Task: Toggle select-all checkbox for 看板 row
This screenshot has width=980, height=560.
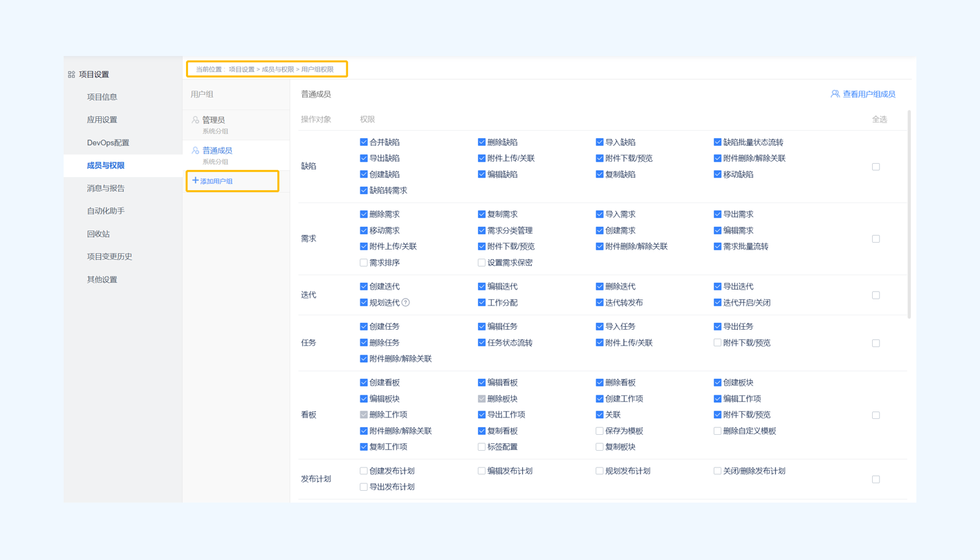Action: pos(876,416)
